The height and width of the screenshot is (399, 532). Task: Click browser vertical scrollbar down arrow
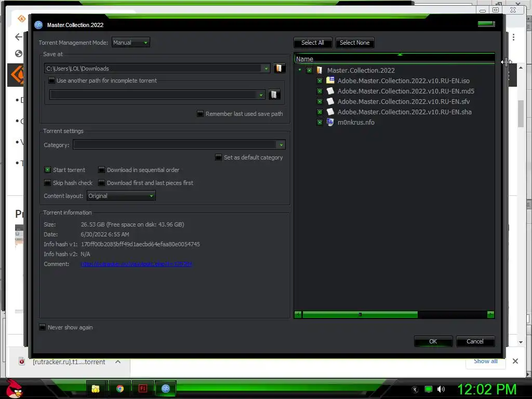point(521,342)
